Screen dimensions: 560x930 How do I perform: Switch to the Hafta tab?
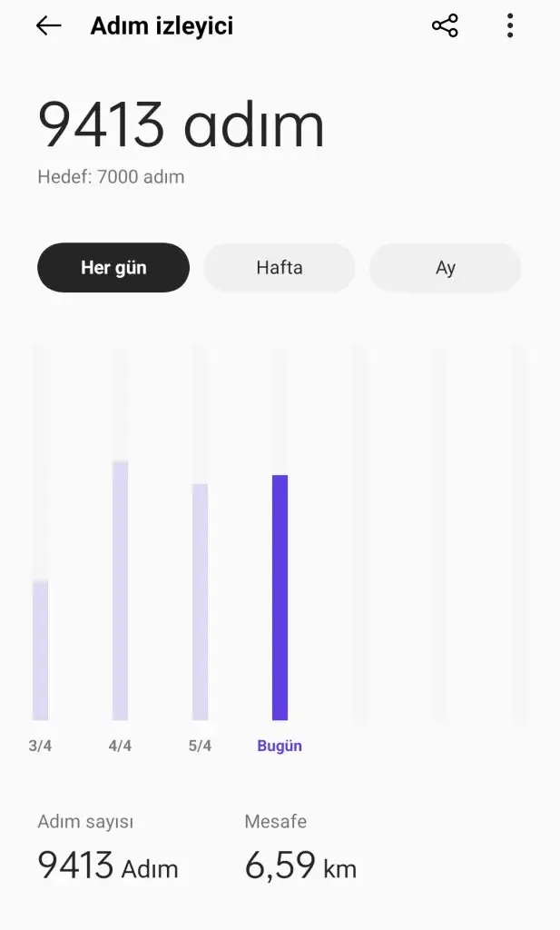[280, 268]
